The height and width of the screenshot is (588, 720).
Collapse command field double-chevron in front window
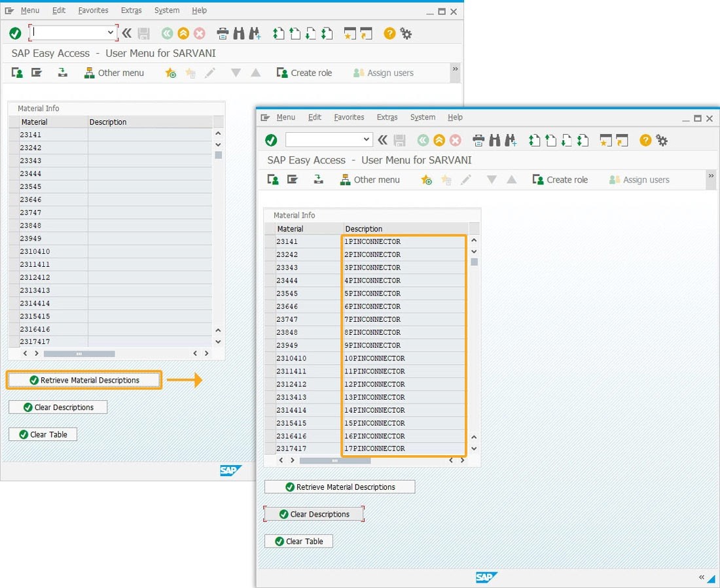382,140
